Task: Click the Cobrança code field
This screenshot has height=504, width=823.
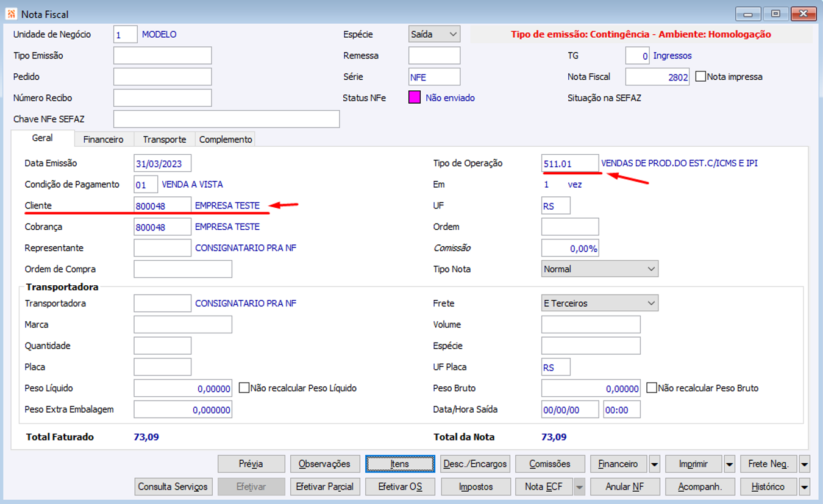Action: (x=162, y=227)
